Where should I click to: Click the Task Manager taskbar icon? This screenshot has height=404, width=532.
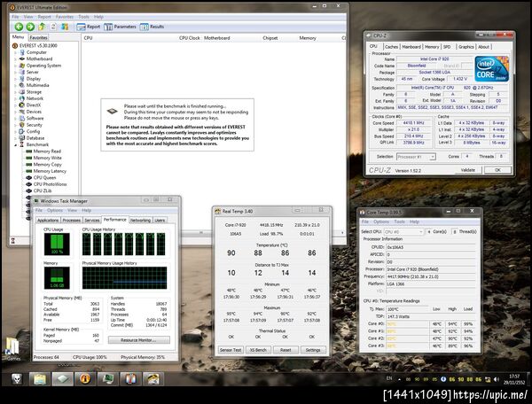pyautogui.click(x=108, y=379)
